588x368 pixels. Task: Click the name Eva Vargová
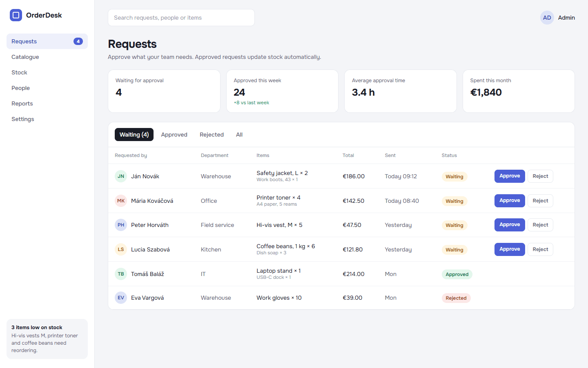[x=147, y=298]
